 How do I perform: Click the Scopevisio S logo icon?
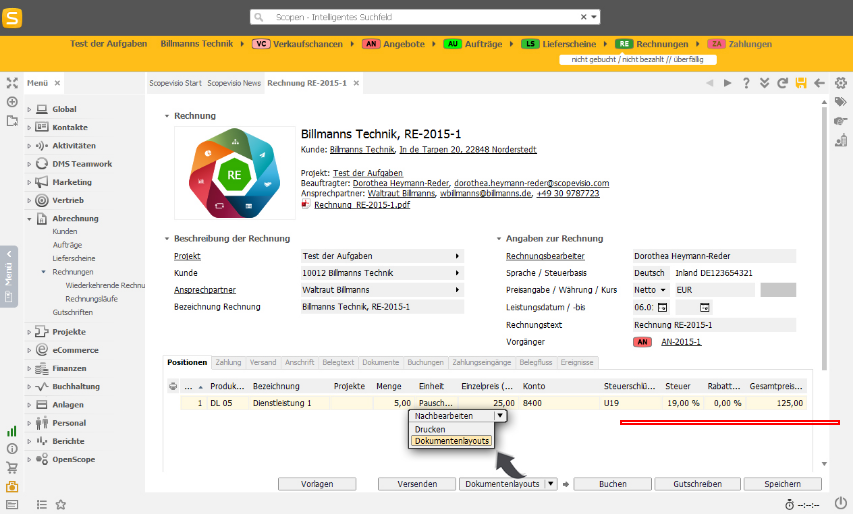12,17
